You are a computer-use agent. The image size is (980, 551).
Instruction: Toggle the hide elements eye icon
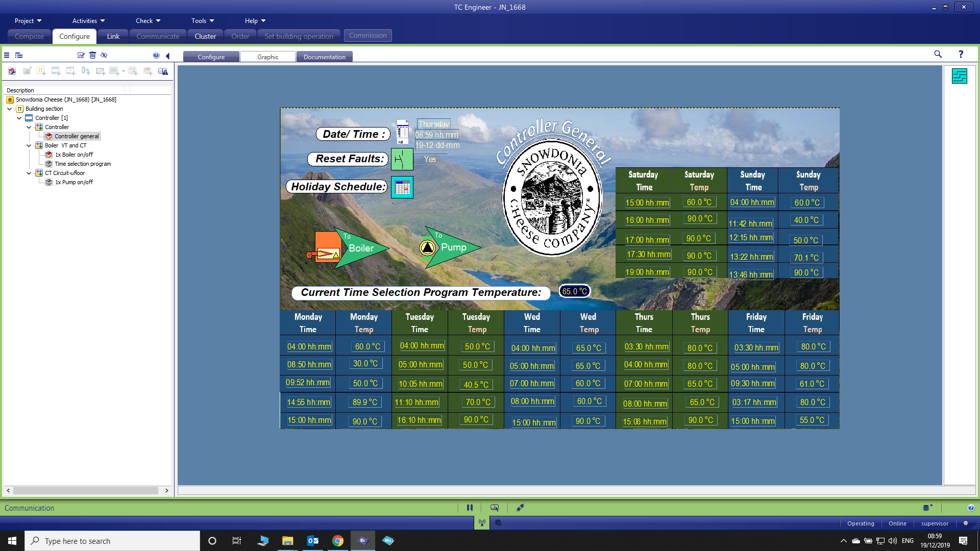point(104,55)
